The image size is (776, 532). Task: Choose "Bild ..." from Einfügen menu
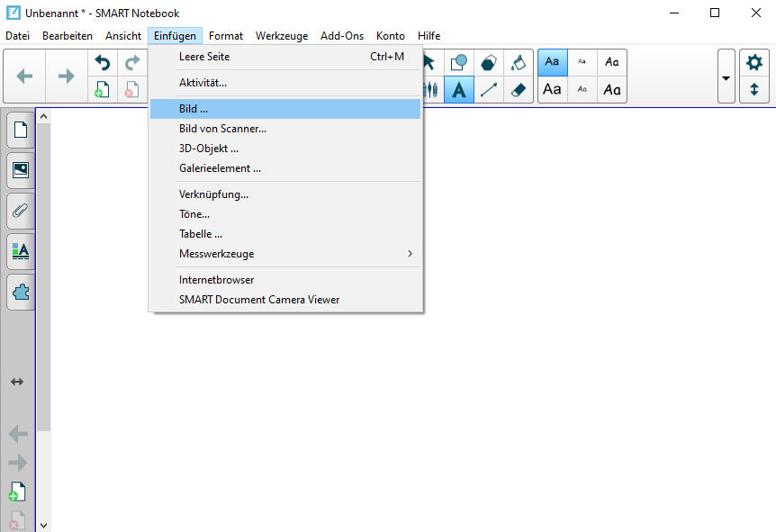coord(194,109)
